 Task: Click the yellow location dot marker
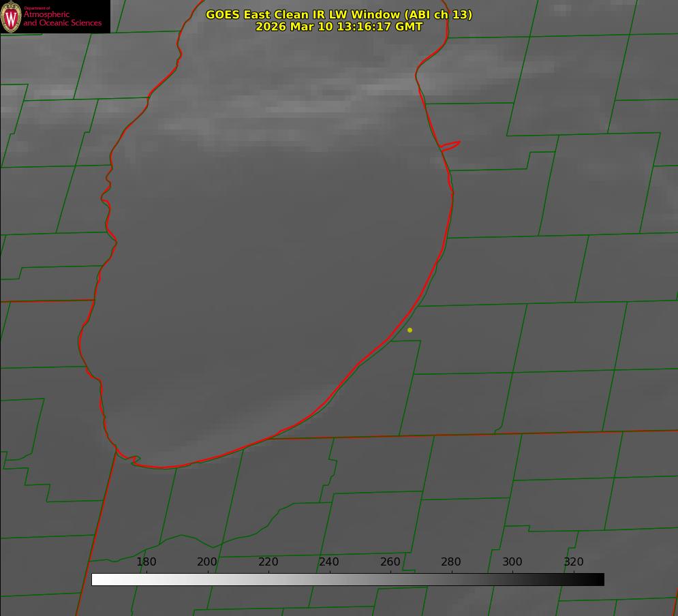coord(410,330)
